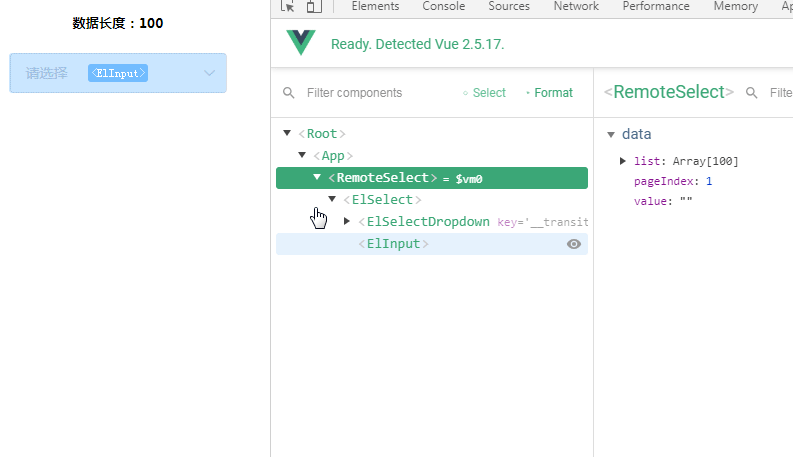Open the Network tab
The height and width of the screenshot is (457, 793).
pos(576,6)
